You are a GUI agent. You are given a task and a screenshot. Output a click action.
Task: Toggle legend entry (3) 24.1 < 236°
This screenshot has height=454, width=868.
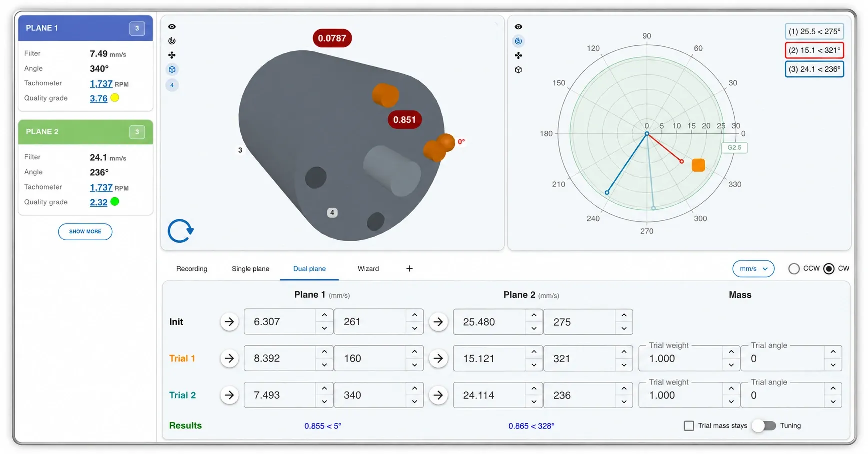[x=814, y=69]
